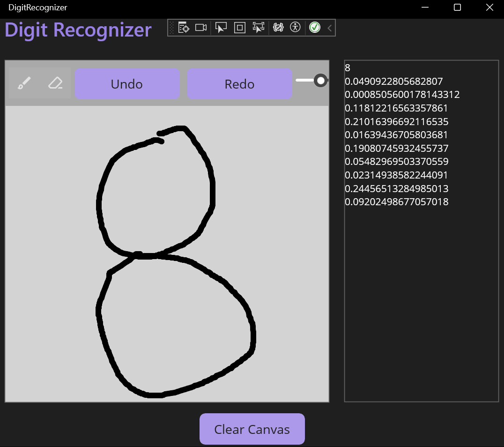
Task: Select probability value 0.01639436705803681
Action: click(396, 135)
